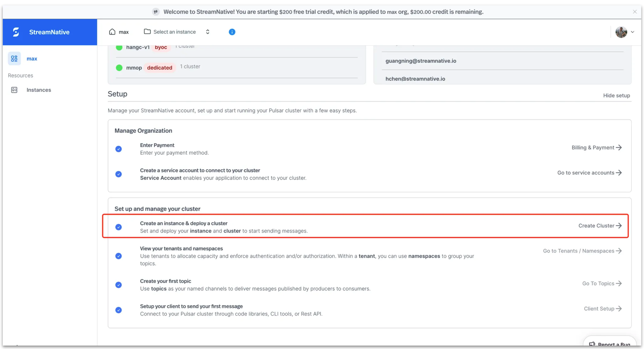Click the checkmark beside Create your first topic

[x=119, y=285]
